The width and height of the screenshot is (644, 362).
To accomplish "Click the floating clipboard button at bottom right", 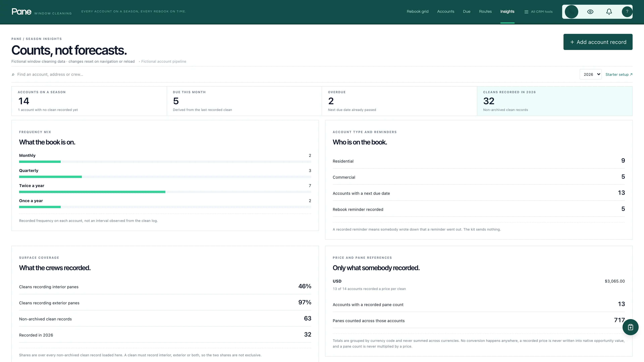I will [630, 327].
